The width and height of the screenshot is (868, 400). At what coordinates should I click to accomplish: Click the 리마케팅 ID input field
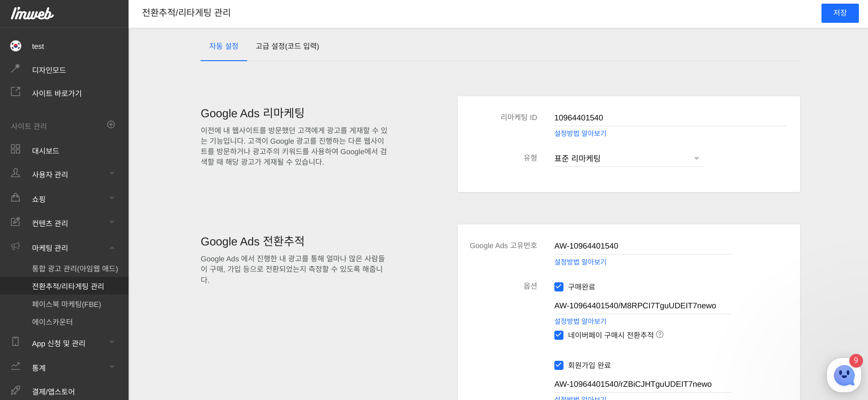[670, 118]
